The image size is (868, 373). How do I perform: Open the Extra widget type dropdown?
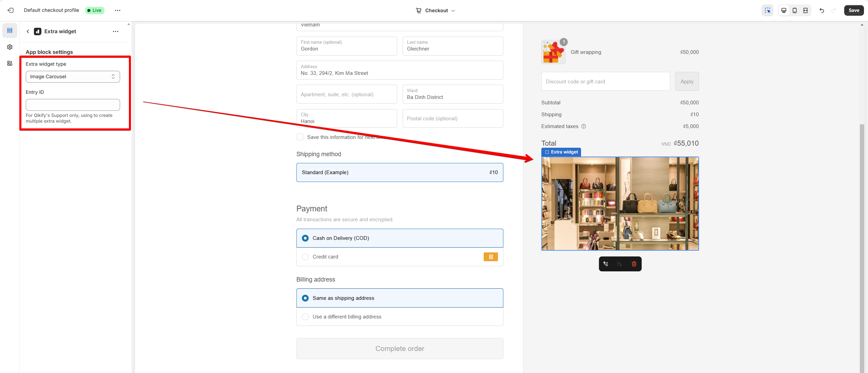tap(73, 77)
